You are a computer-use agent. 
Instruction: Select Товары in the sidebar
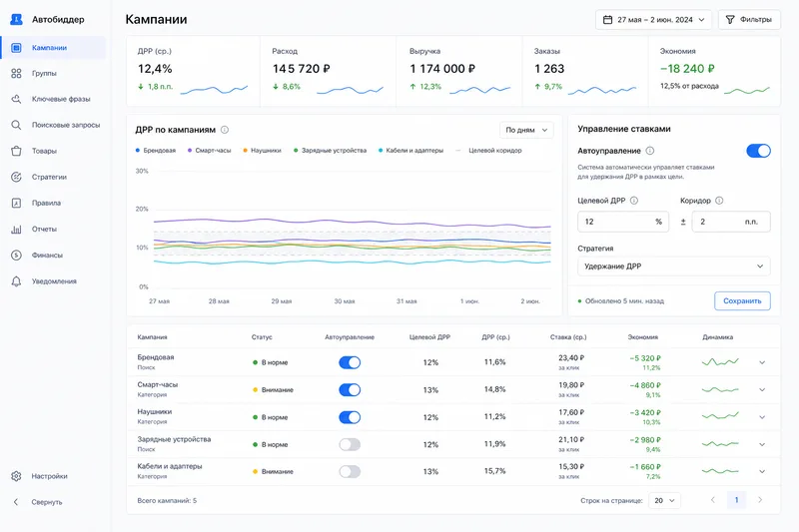44,151
